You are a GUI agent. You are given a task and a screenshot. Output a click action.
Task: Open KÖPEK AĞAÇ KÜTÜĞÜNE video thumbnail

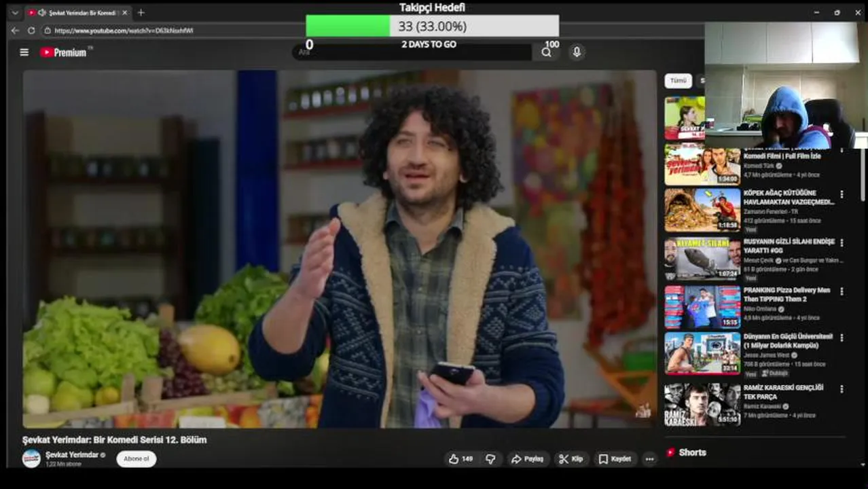pyautogui.click(x=702, y=210)
